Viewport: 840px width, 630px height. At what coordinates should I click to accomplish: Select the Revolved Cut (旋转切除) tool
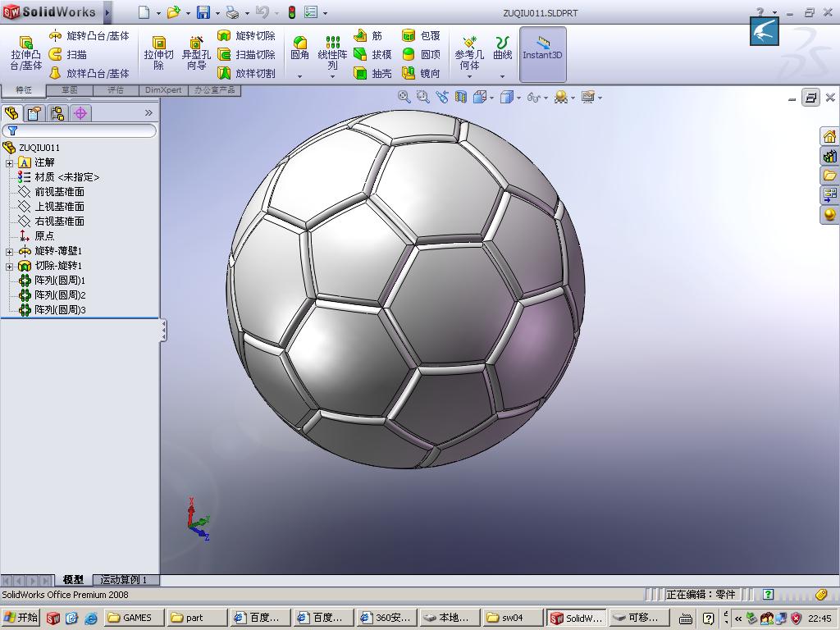click(x=246, y=36)
